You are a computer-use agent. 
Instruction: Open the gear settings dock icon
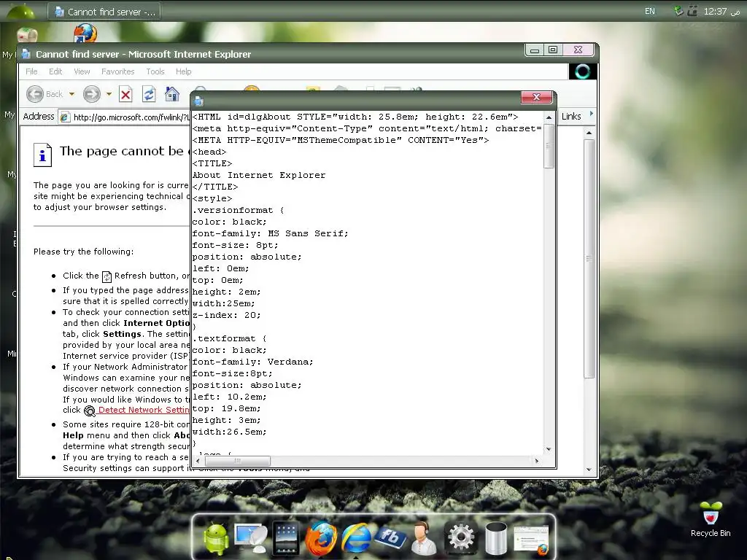(460, 537)
